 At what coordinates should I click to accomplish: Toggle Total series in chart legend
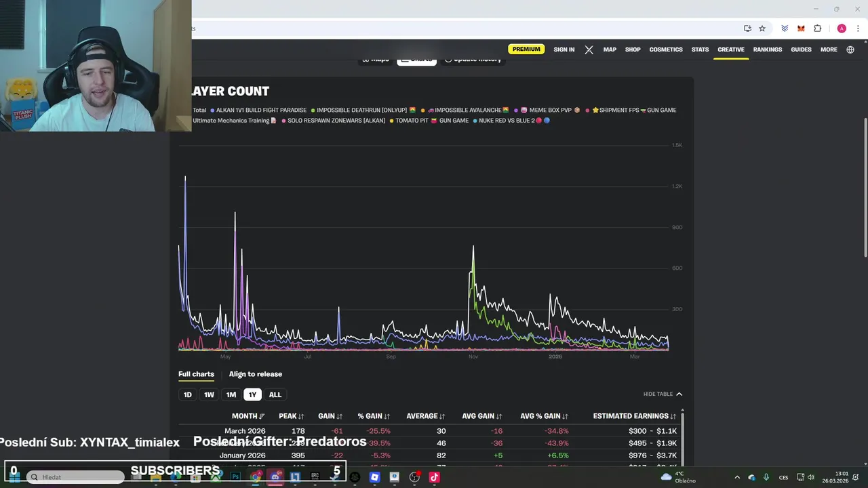199,110
